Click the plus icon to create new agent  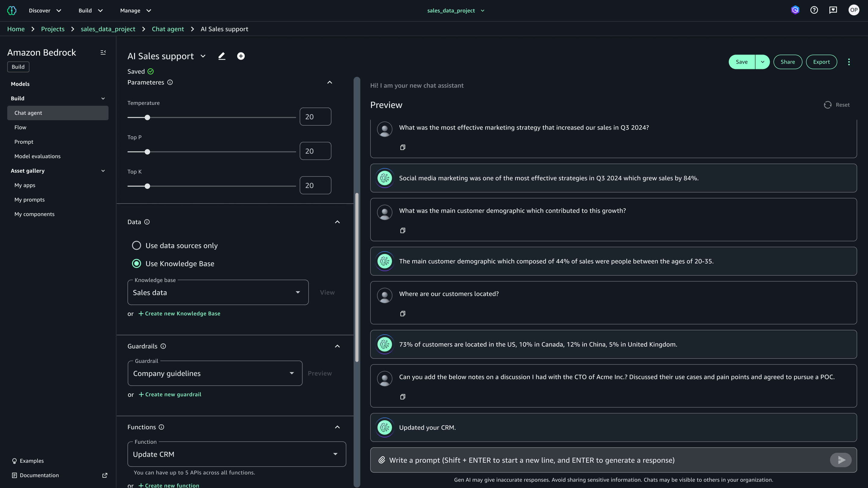[x=241, y=56]
